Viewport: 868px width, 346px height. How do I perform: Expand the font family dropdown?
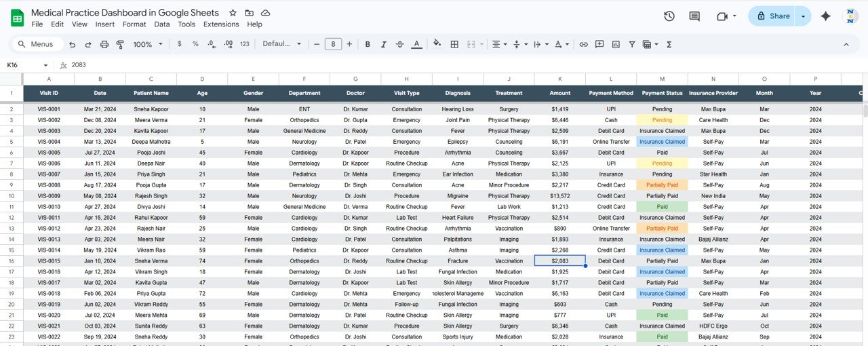[281, 44]
